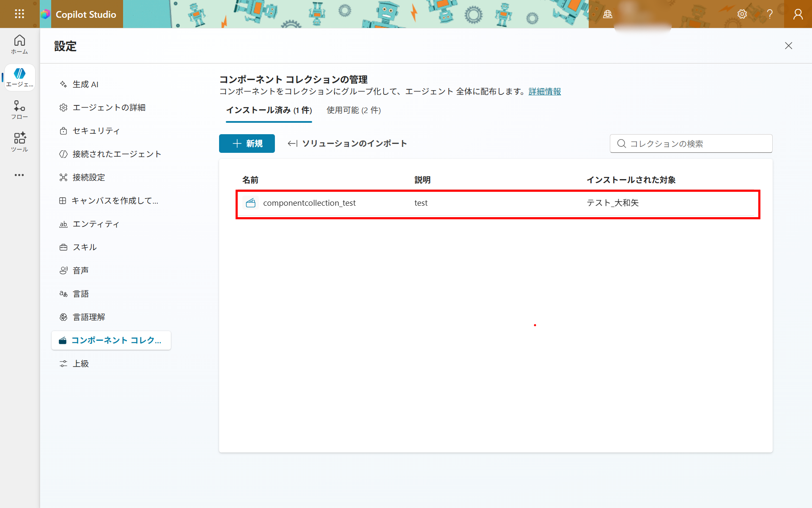Viewport: 812px width, 508px height.
Task: Click ソリューションのインポート button
Action: 347,144
